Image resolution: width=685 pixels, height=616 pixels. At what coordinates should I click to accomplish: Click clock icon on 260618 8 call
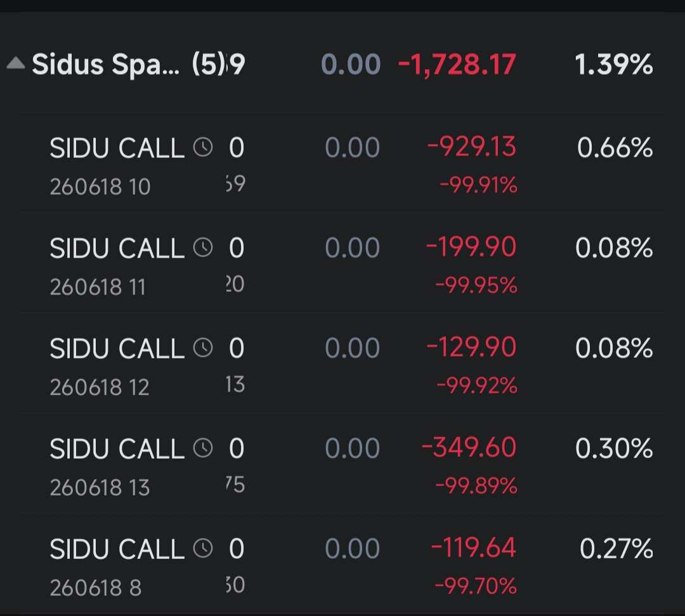click(x=203, y=548)
